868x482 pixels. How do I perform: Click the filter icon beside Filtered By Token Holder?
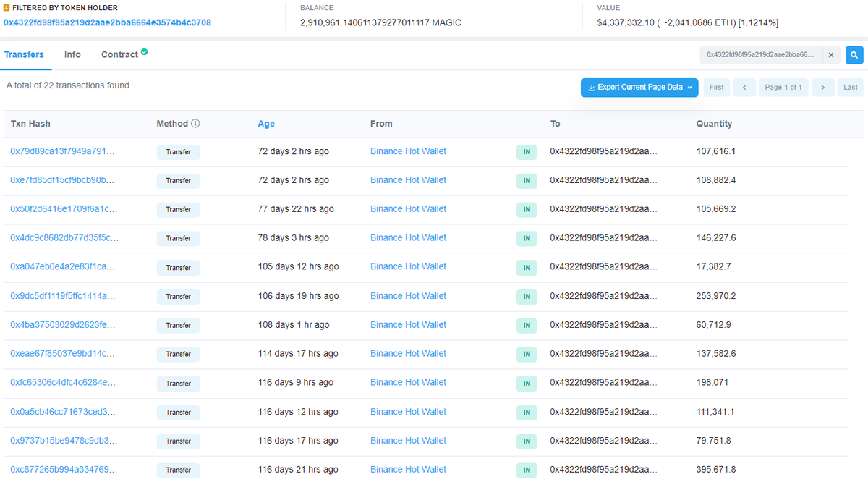[7, 7]
